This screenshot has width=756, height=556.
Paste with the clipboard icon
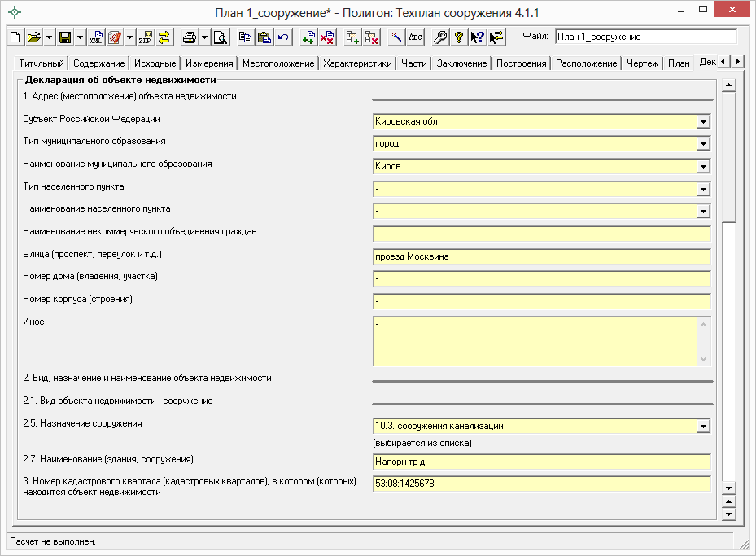pos(264,37)
